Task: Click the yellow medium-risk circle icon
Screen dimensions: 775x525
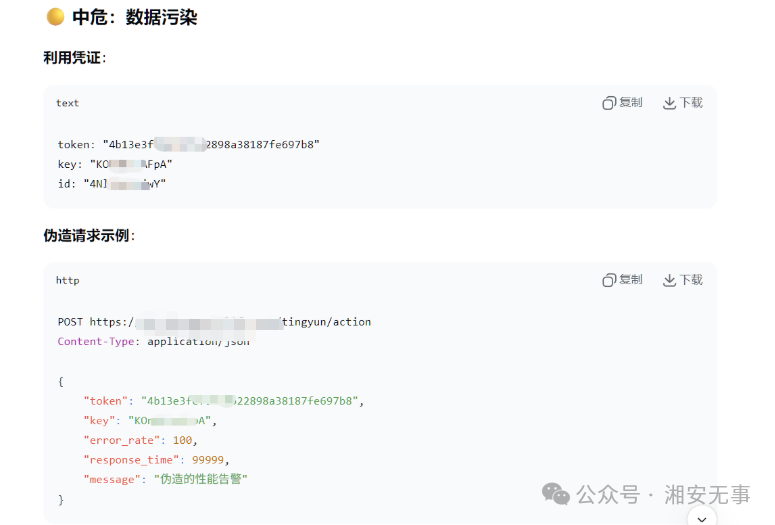Action: (55, 16)
